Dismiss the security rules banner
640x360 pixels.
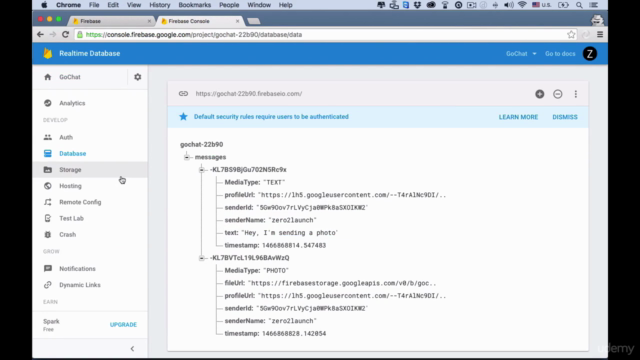pos(565,117)
